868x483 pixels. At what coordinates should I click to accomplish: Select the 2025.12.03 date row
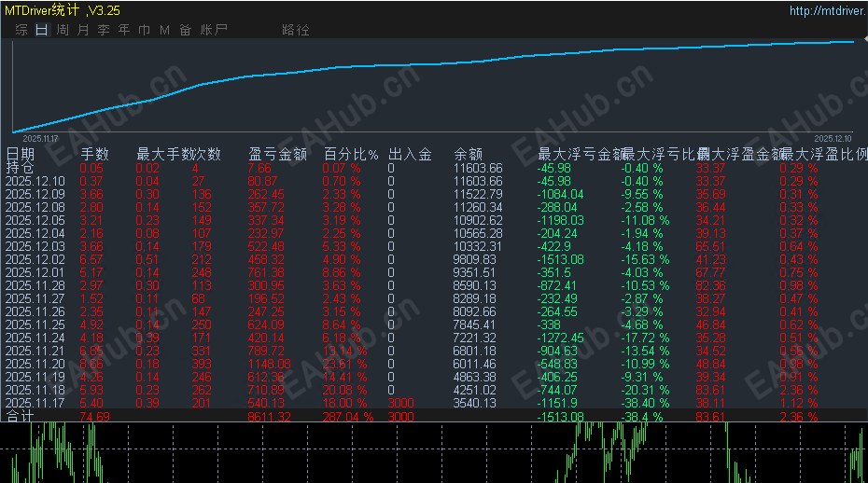35,247
